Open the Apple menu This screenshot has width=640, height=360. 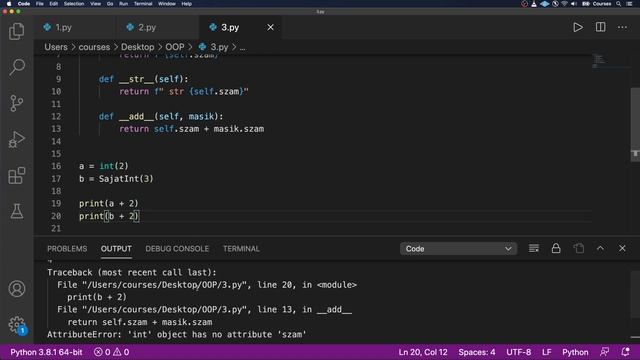(x=9, y=4)
